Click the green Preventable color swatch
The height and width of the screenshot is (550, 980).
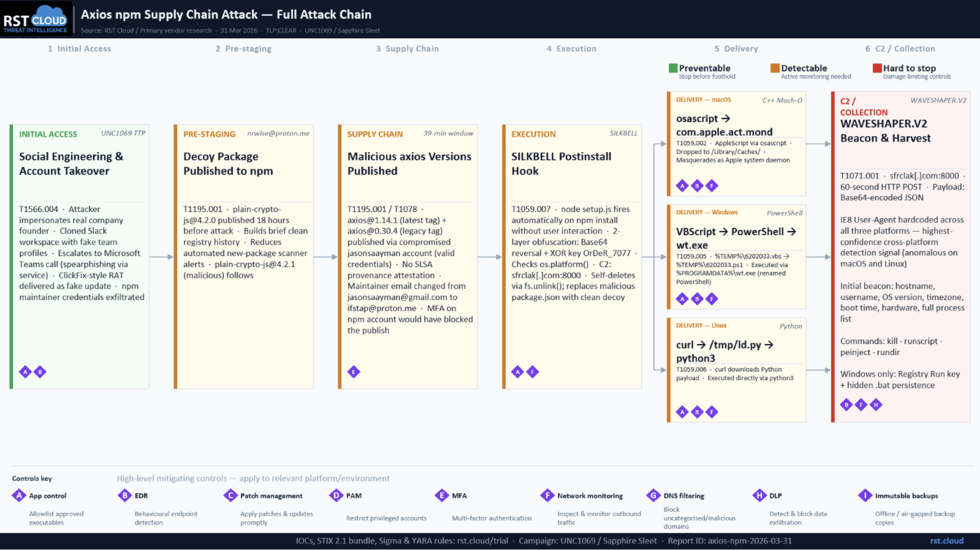[674, 68]
